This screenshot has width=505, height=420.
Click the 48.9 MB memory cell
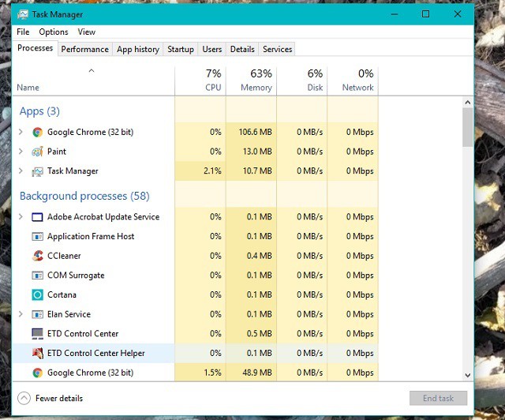(x=251, y=373)
